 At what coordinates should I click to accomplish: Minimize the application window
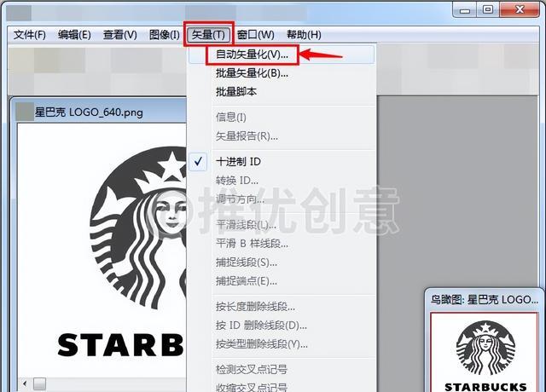(x=465, y=9)
